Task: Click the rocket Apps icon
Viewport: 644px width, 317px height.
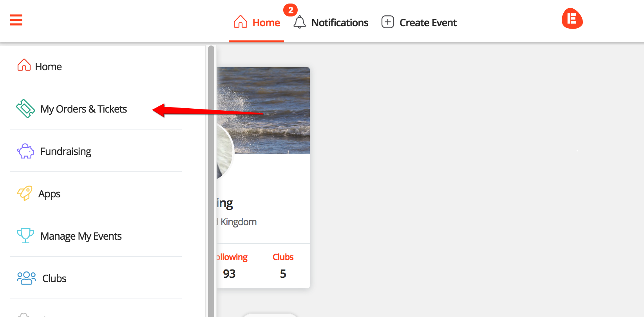Action: point(25,193)
